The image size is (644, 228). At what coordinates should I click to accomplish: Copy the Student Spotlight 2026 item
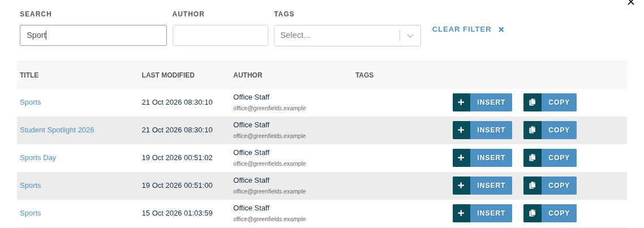[x=550, y=130]
